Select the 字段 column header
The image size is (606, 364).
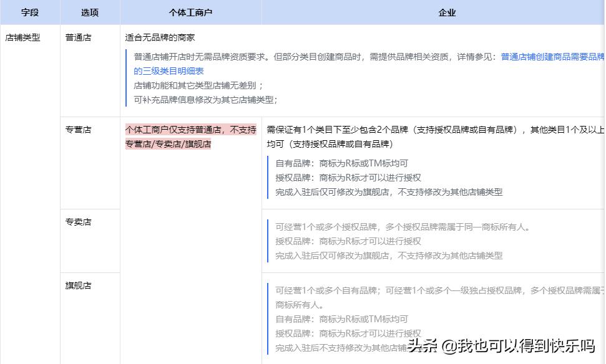(x=28, y=12)
